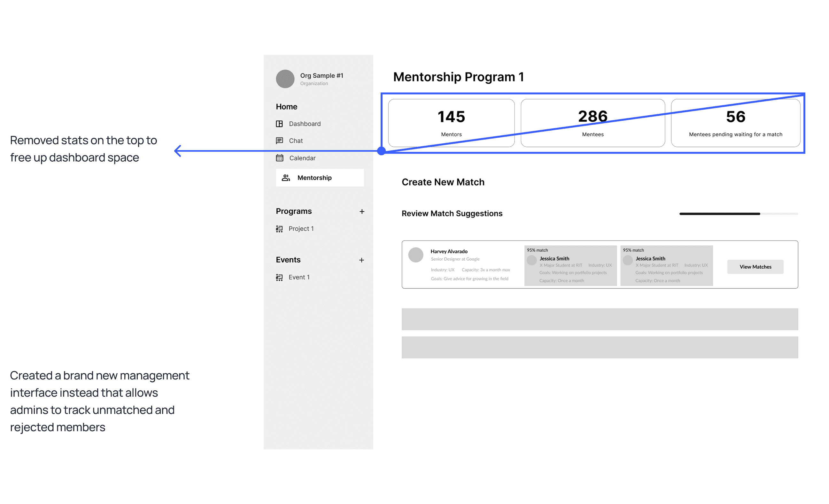Screen dimensions: 829x504
Task: Click the Dashboard grid icon
Action: pos(279,124)
